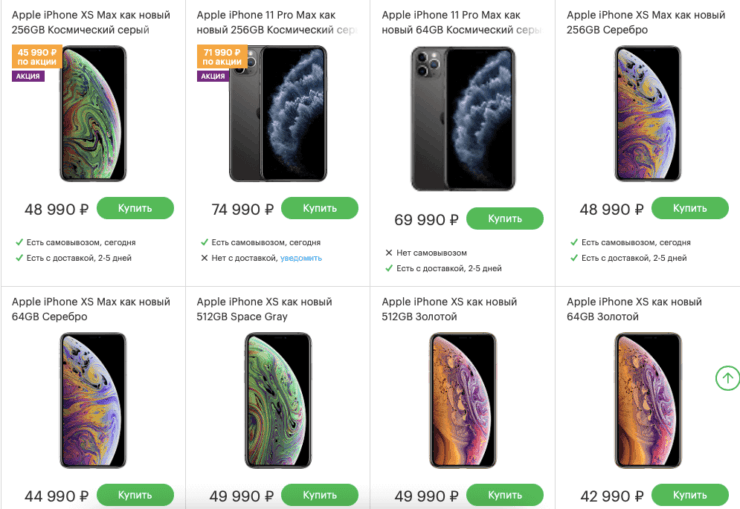Image resolution: width=740 pixels, height=509 pixels.
Task: Buy the iPhone XS Max 256GB Silver
Action: (x=689, y=208)
